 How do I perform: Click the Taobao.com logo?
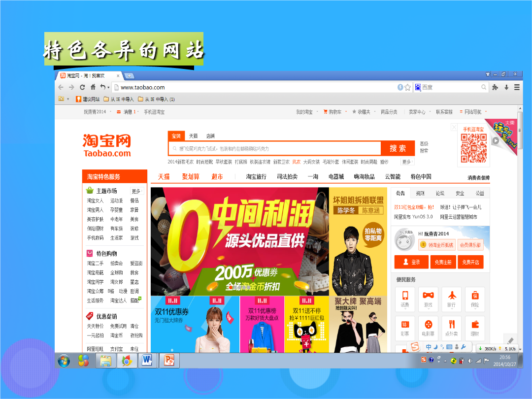(107, 145)
